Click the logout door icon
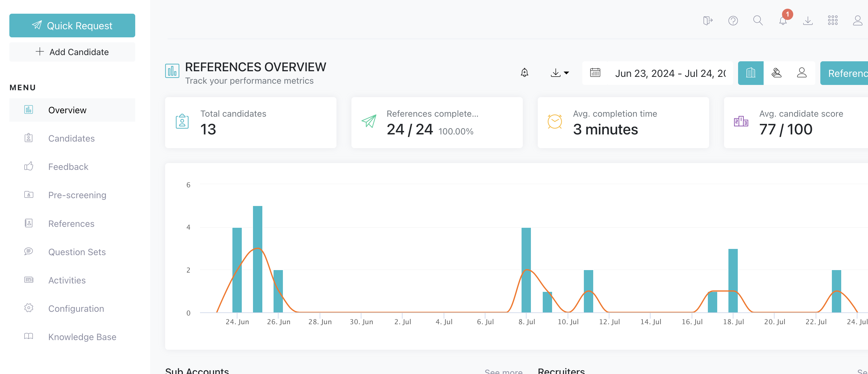The height and width of the screenshot is (374, 868). tap(708, 21)
